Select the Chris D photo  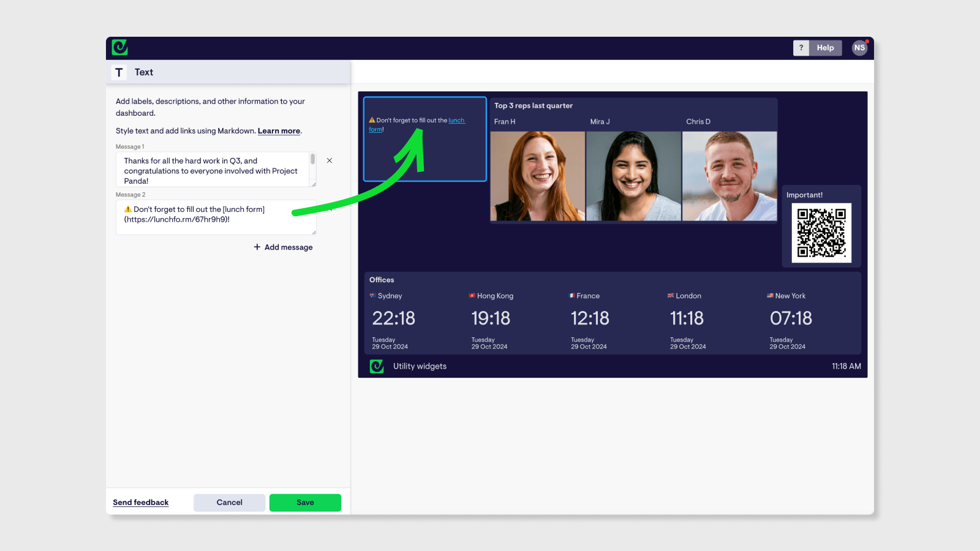tap(729, 176)
